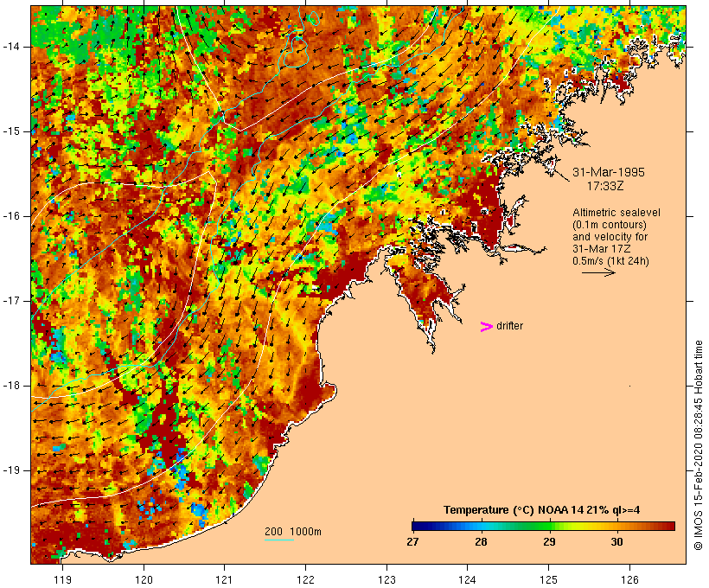Screen dimensions: 709x588
Task: Click the -18 latitude axis label
Action: click(x=11, y=386)
